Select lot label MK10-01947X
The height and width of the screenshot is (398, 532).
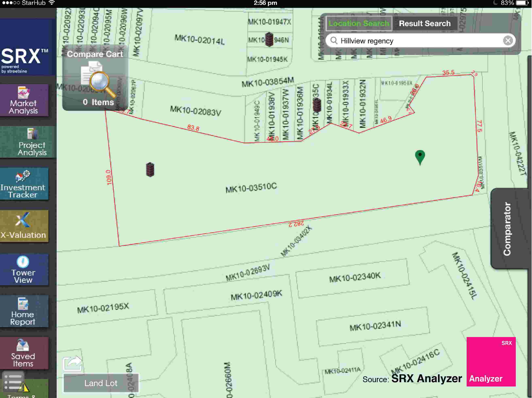point(269,22)
